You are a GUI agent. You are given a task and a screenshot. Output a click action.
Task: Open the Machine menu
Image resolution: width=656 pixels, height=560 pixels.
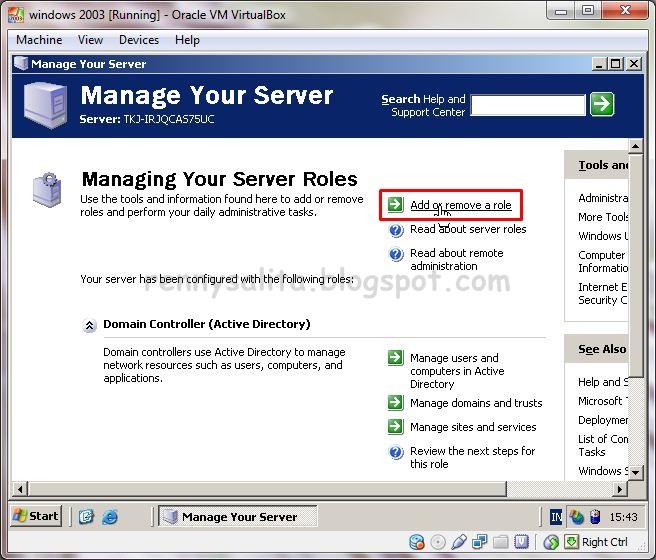click(39, 40)
